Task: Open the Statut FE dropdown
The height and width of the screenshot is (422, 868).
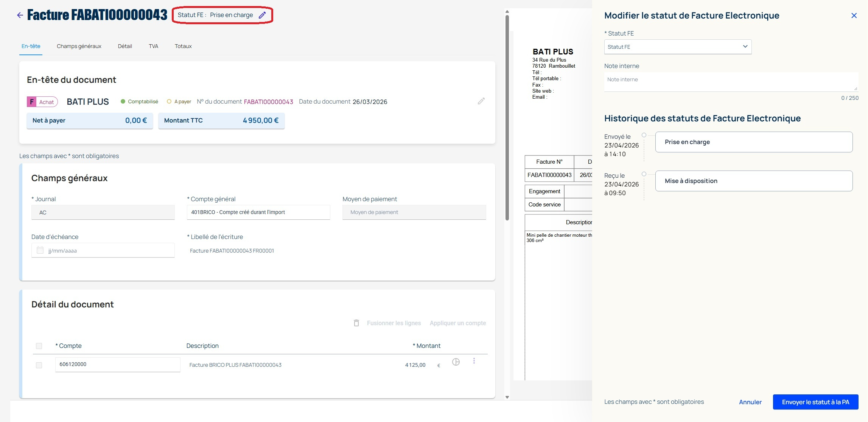Action: (x=678, y=47)
